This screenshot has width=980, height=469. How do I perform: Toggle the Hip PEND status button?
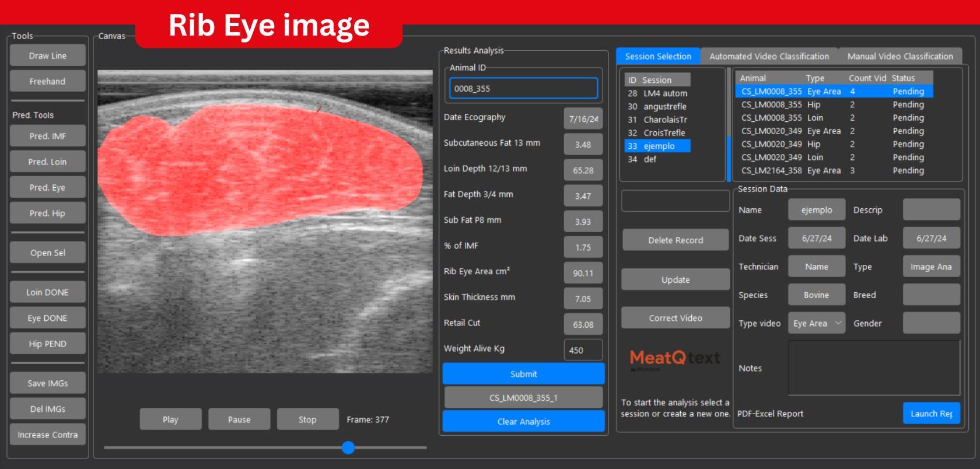tap(47, 344)
